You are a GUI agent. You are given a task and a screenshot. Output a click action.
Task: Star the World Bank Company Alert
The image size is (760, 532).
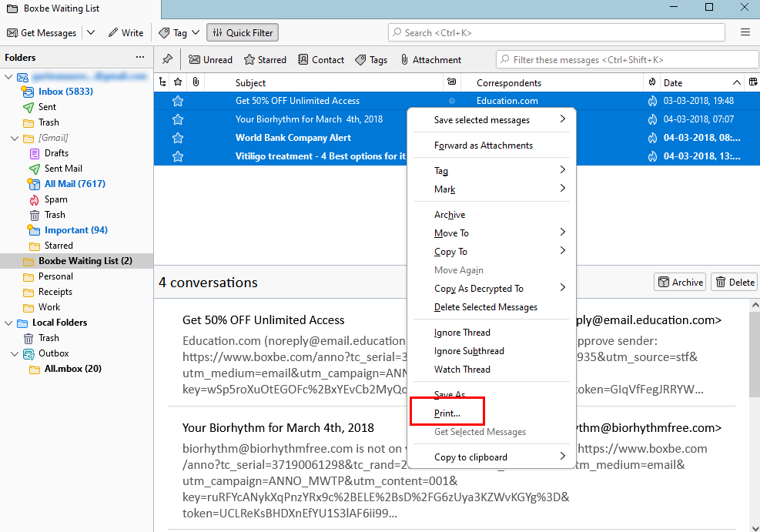tap(178, 138)
